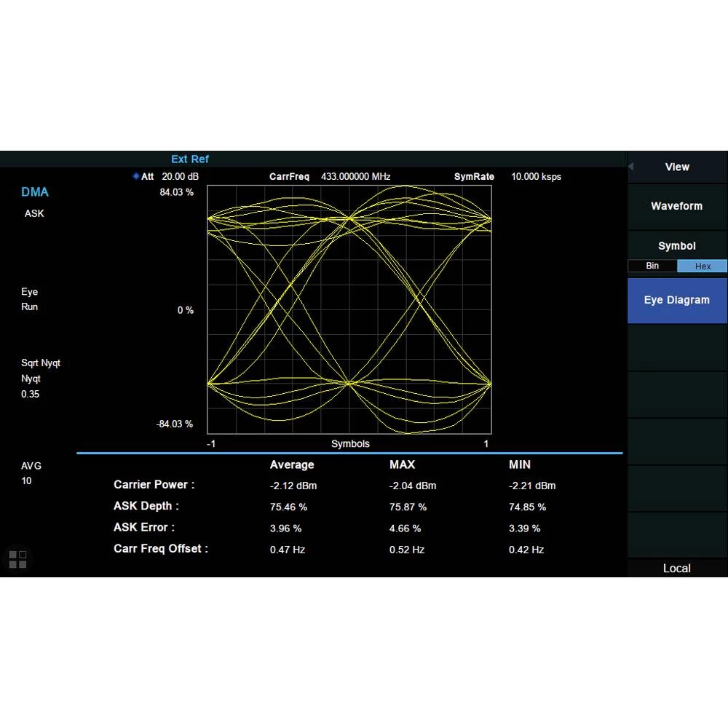This screenshot has width=728, height=728.
Task: Toggle the Eye Run measurement state
Action: pyautogui.click(x=29, y=299)
